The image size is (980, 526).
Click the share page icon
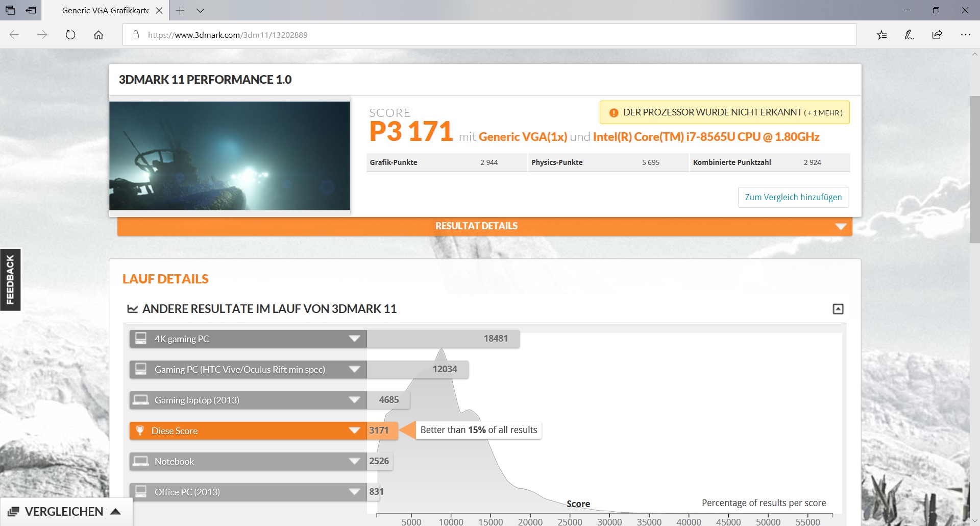[x=937, y=35]
